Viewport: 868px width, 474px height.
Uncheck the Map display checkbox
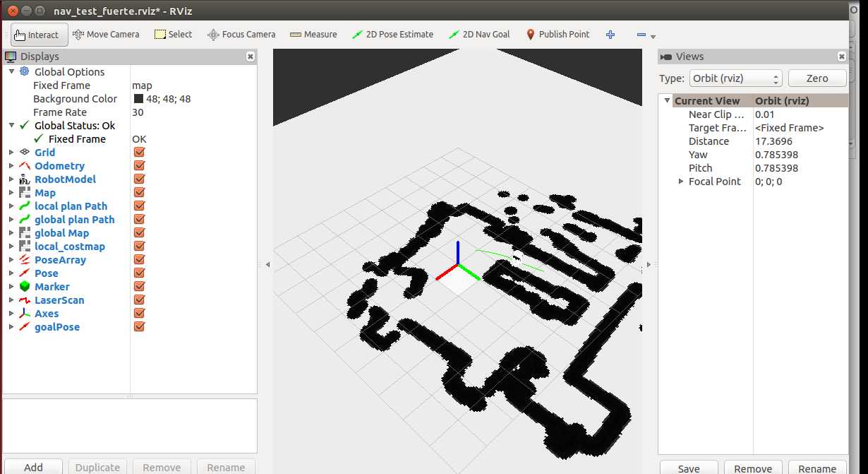[139, 193]
